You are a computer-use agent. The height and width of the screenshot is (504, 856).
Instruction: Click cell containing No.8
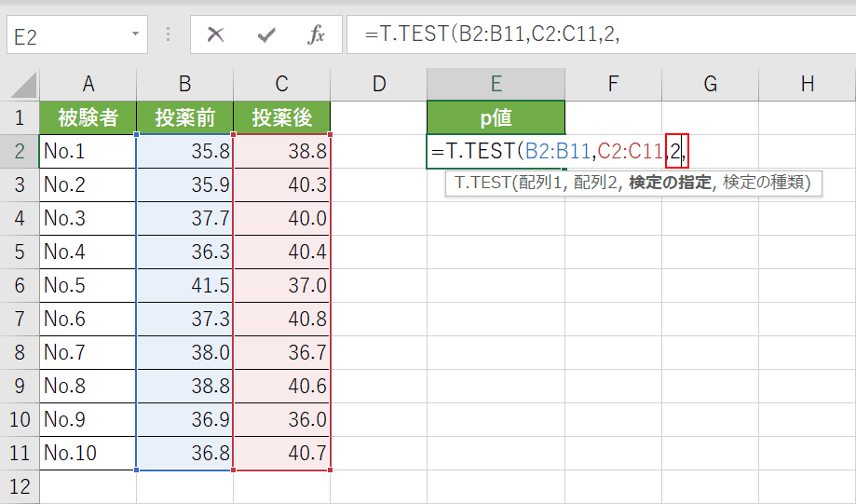click(x=88, y=386)
